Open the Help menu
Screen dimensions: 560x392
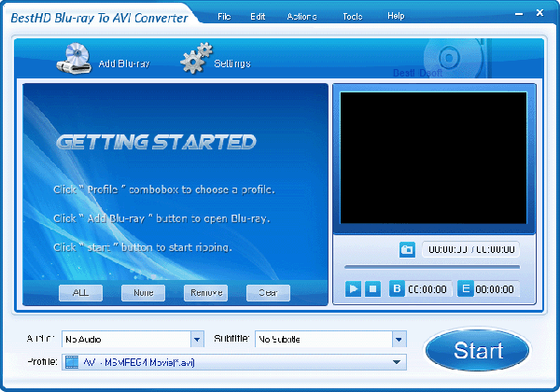click(x=396, y=16)
